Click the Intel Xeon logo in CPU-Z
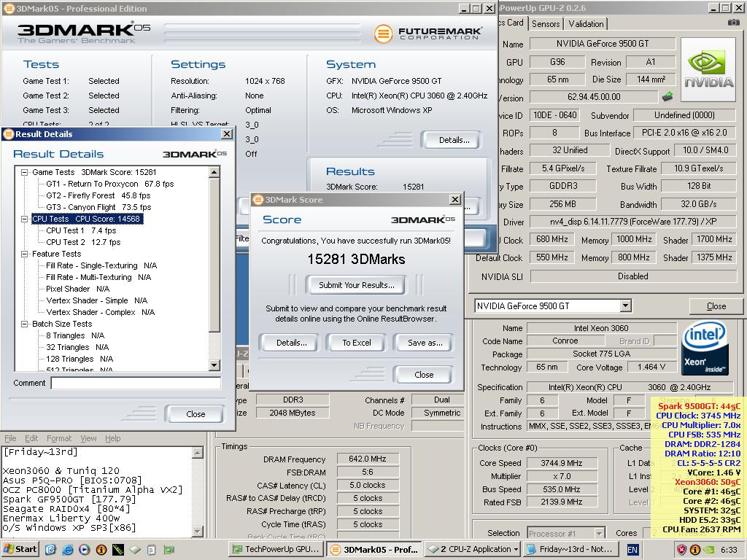Screen dimensions: 747x560 [705, 348]
